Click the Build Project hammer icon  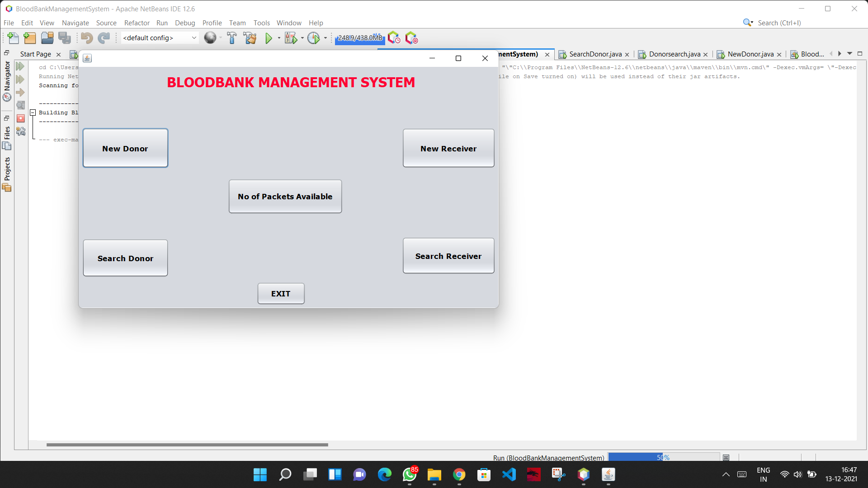pos(232,38)
